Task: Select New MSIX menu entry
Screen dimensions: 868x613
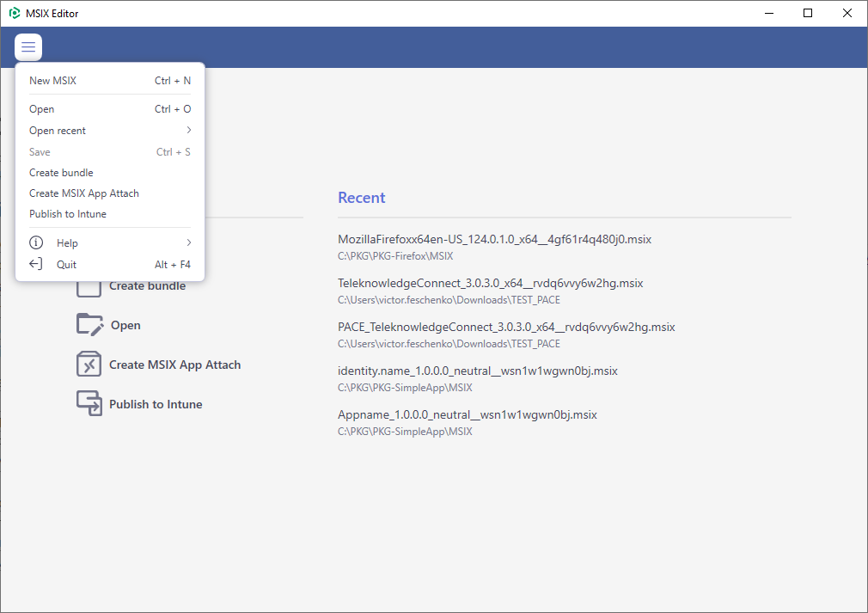Action: (x=110, y=81)
